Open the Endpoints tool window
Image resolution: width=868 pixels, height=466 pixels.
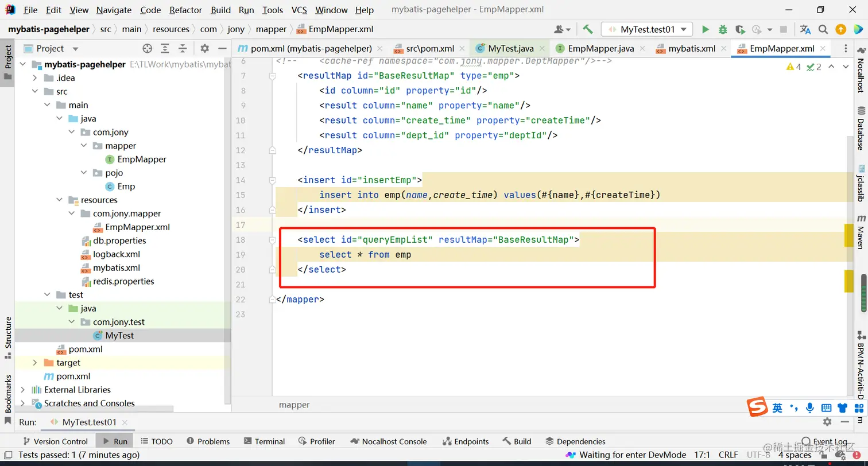[466, 441]
